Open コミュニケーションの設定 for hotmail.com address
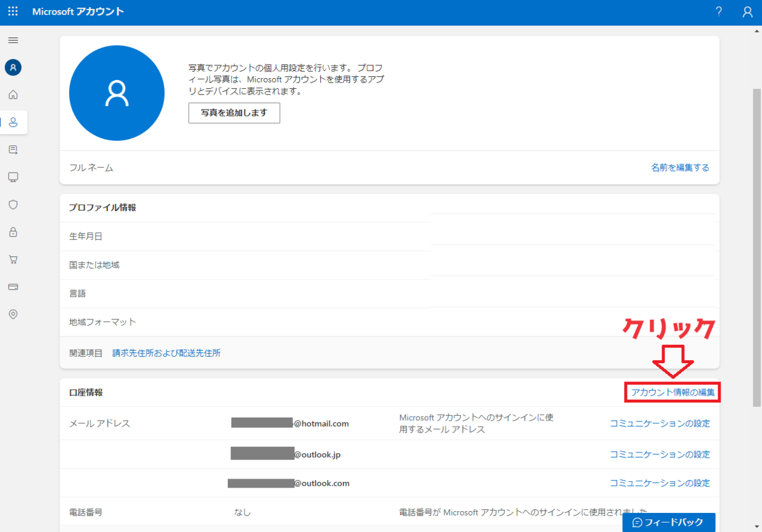762x532 pixels. coord(660,423)
